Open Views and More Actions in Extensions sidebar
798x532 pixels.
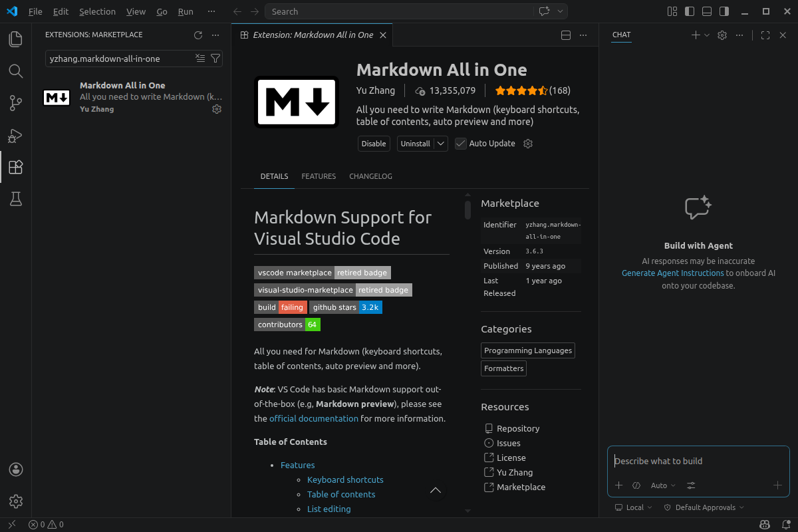215,35
